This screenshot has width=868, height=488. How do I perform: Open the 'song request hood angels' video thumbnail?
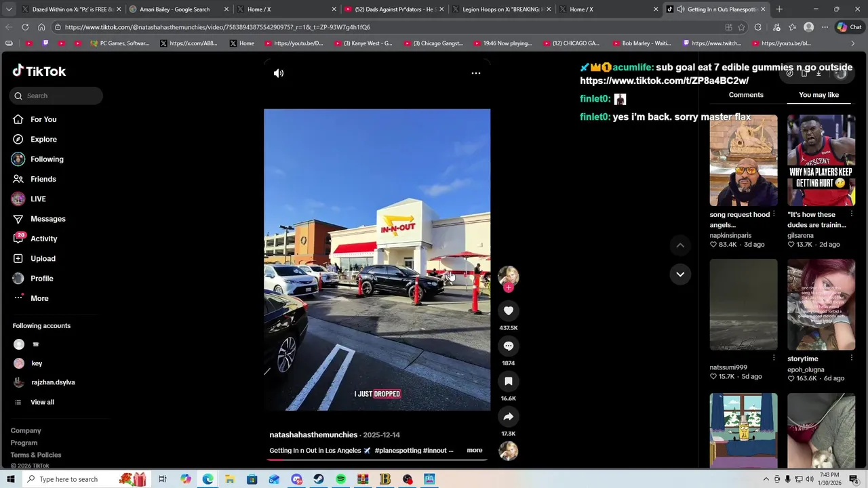tap(743, 160)
